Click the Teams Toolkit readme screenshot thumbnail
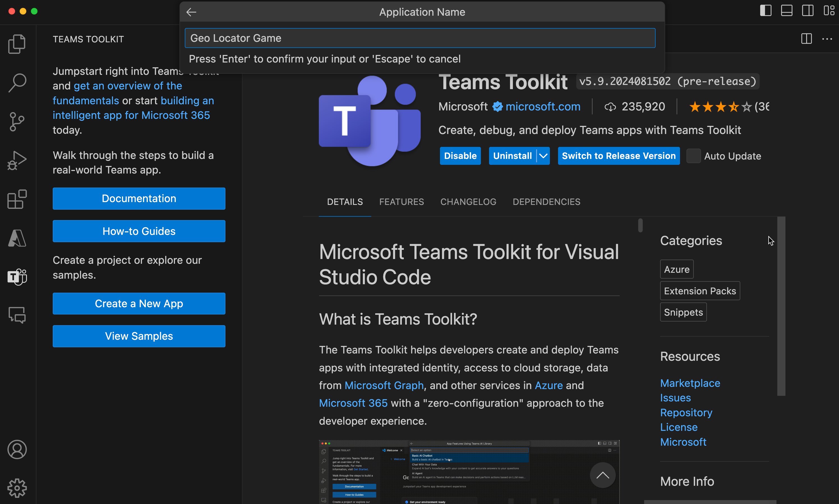The width and height of the screenshot is (839, 504). click(469, 472)
